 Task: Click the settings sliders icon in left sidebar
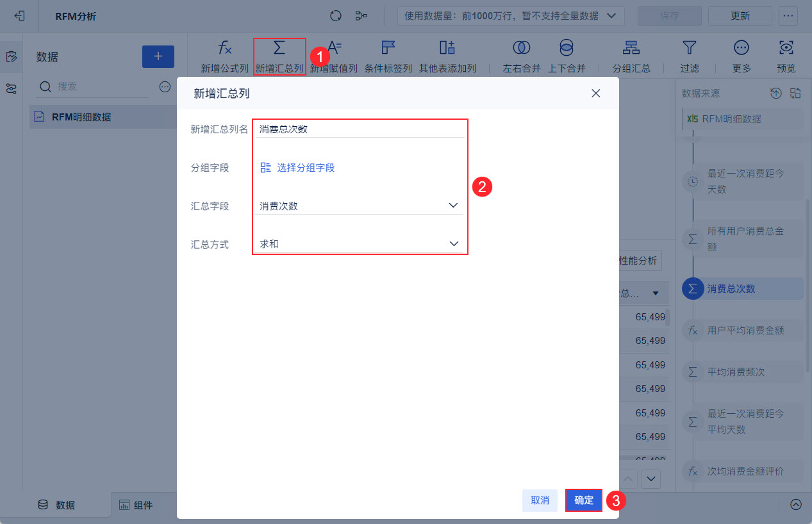[x=11, y=88]
